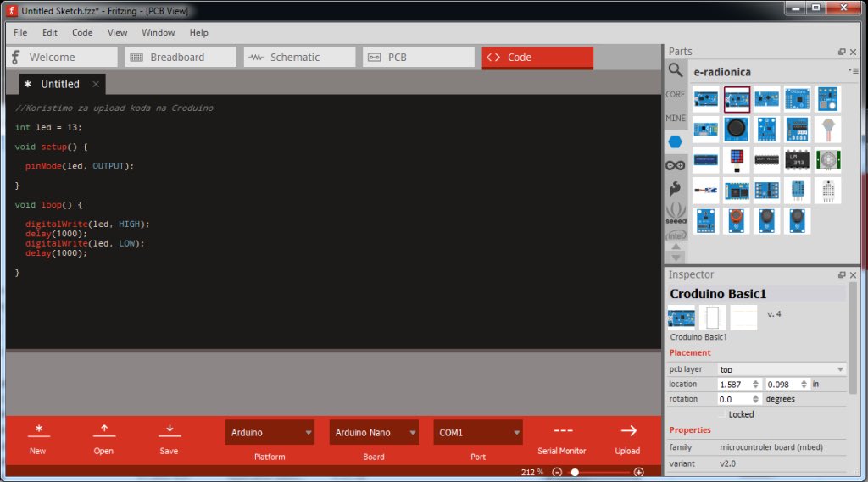Open the Platform dropdown showing Arduino

[270, 432]
